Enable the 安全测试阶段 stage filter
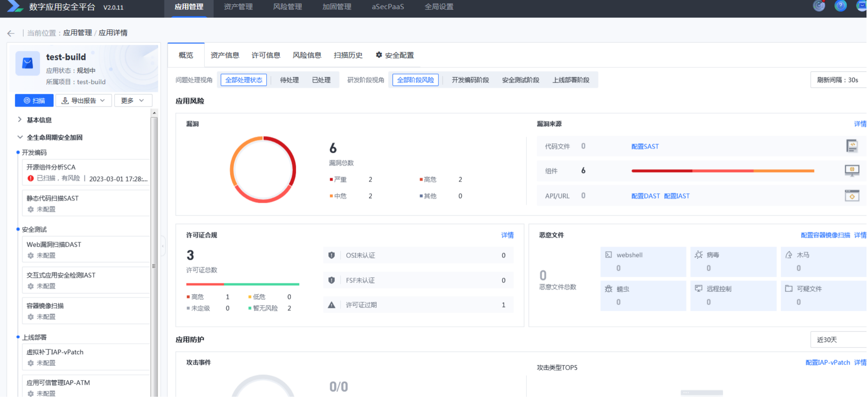868x399 pixels. coord(521,80)
